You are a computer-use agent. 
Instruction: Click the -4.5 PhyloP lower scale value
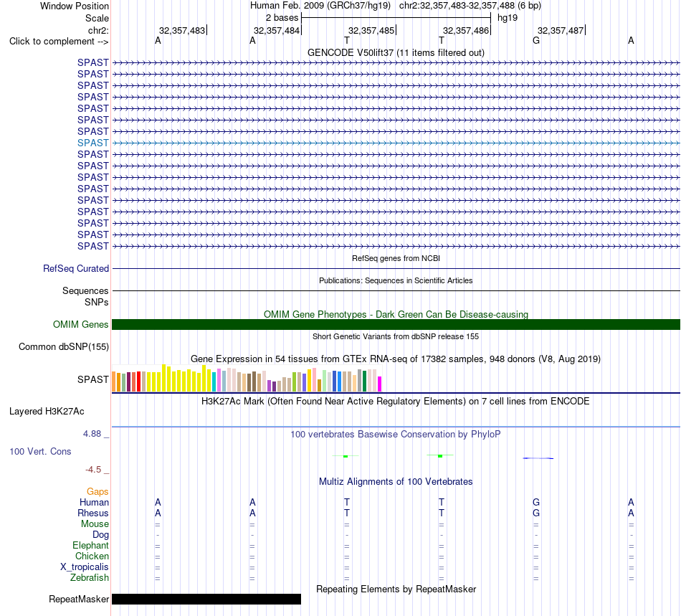pyautogui.click(x=93, y=470)
